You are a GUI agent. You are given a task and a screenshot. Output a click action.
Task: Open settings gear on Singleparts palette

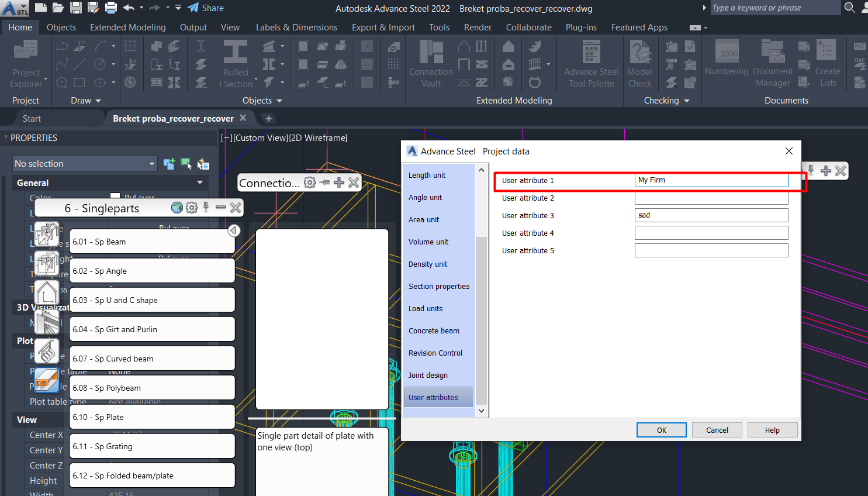tap(192, 208)
